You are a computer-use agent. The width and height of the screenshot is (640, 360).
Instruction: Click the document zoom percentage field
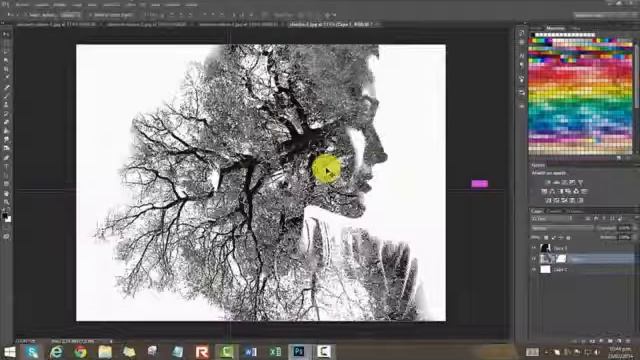[x=26, y=341]
